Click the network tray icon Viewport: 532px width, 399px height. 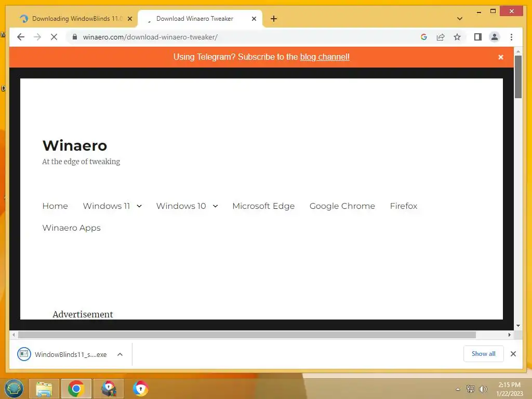470,389
